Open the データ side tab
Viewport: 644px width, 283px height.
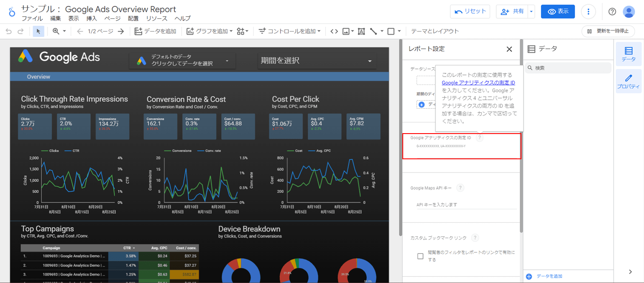(x=629, y=54)
